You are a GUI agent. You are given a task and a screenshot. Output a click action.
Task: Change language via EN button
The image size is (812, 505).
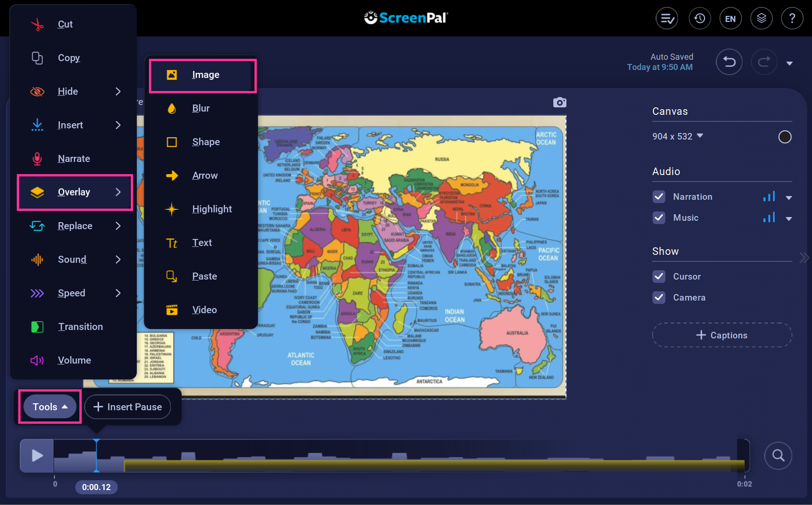click(730, 19)
